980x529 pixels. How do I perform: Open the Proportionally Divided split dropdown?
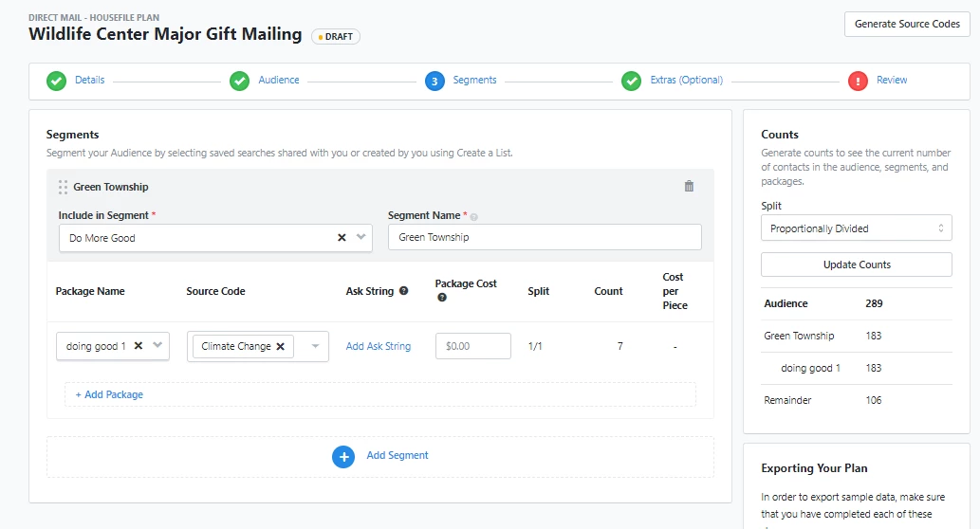click(x=857, y=228)
